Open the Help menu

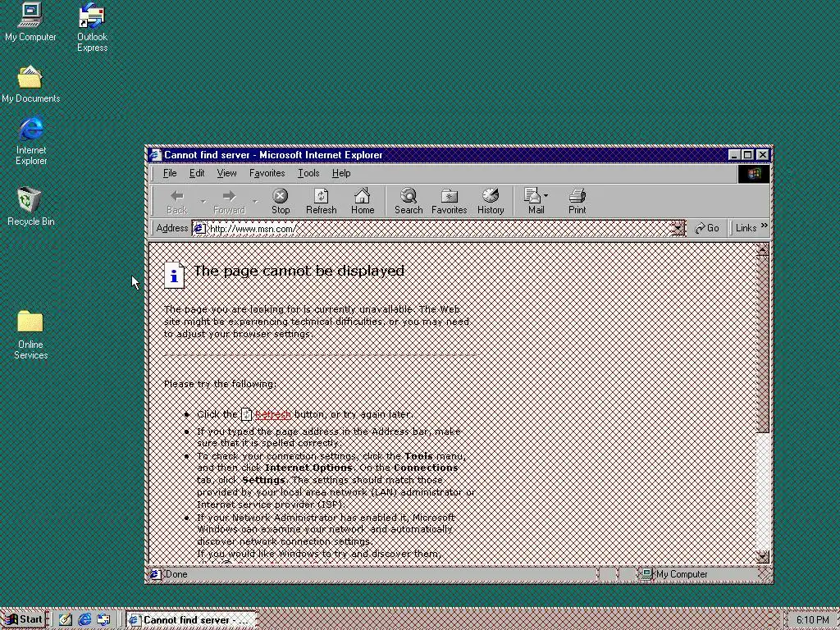click(x=341, y=173)
